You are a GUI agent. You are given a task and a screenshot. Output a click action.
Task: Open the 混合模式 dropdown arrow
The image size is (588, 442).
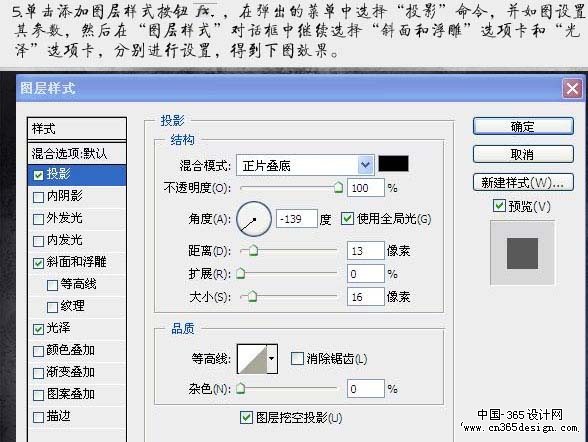click(x=365, y=165)
